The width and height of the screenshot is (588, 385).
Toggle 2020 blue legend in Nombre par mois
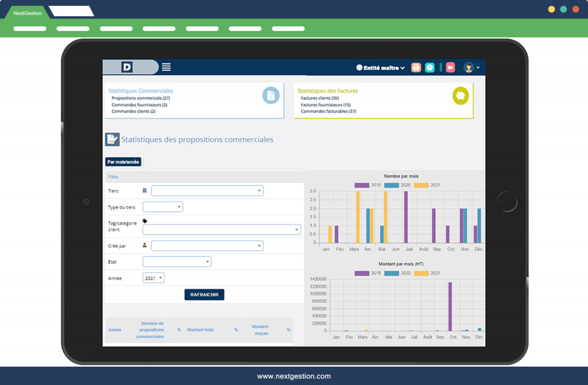(397, 186)
